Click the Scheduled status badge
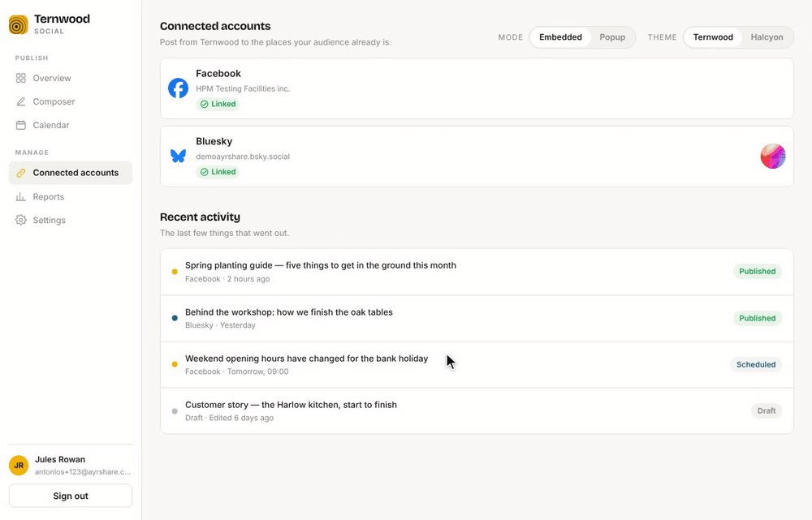 click(755, 364)
